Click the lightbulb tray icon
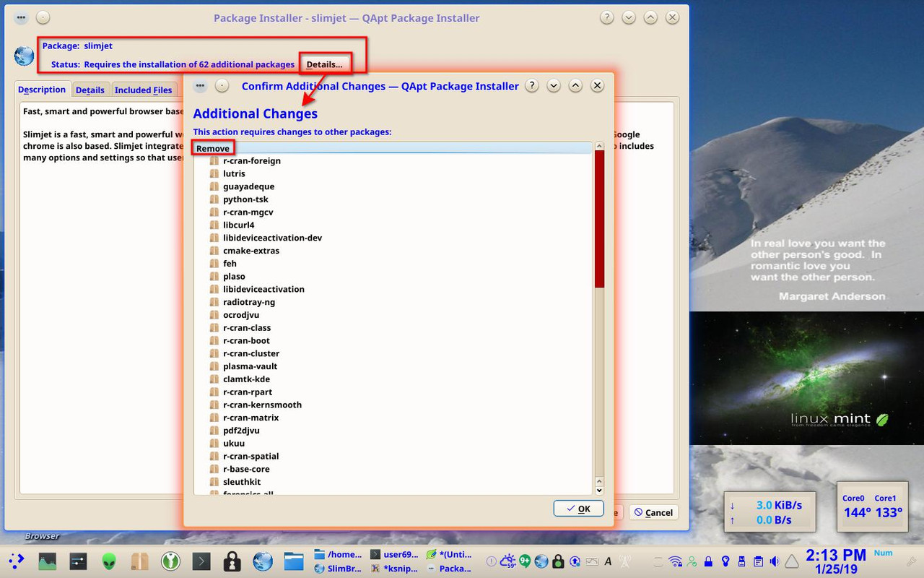This screenshot has width=924, height=578. [x=725, y=561]
